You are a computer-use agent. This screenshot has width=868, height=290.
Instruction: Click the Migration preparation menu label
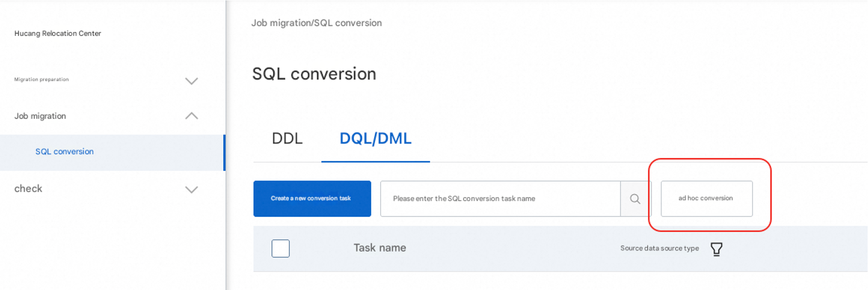[x=42, y=80]
